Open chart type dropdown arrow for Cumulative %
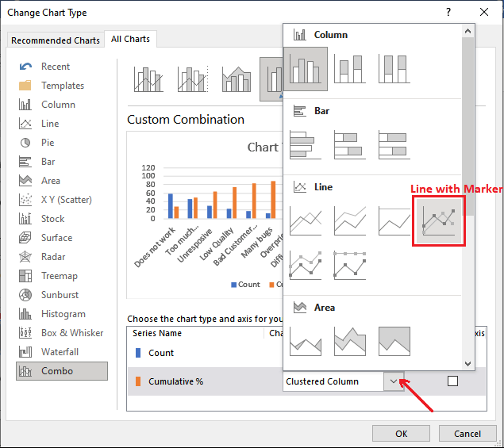Screen dimensions: 504x448 pyautogui.click(x=394, y=381)
